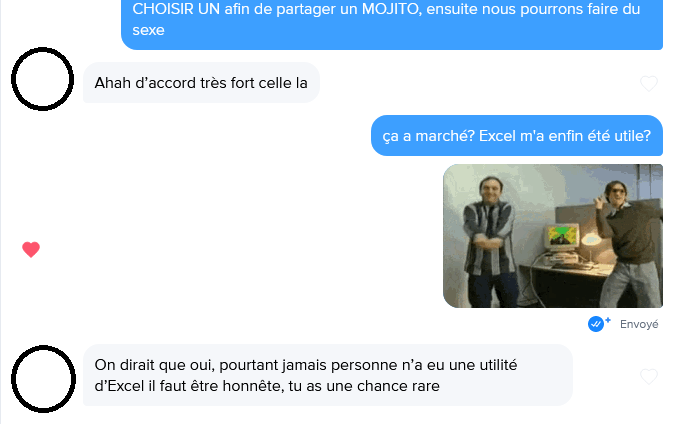
Task: Click the sparkle plus next to read receipt
Action: click(x=608, y=321)
